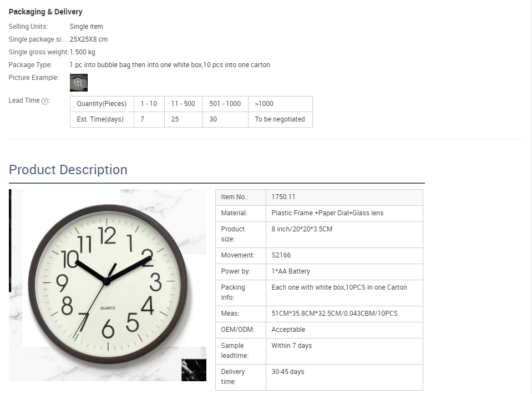Open the Picture Example magnifier thumbnail
The image size is (532, 394).
click(x=78, y=83)
